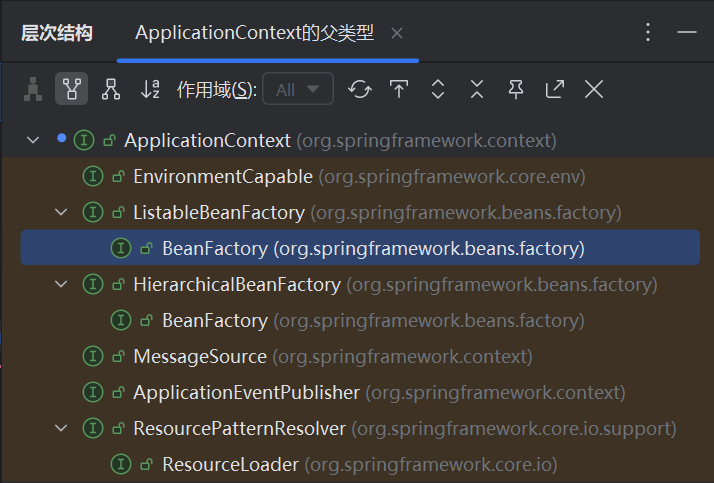This screenshot has width=714, height=483.
Task: Click interface icon beside ApplicationEventPublisher
Action: coord(93,392)
